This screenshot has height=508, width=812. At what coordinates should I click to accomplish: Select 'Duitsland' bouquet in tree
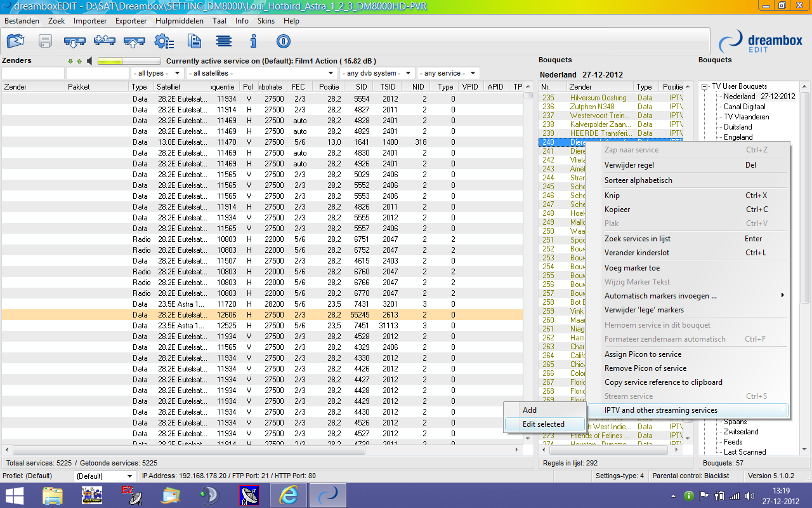(738, 127)
